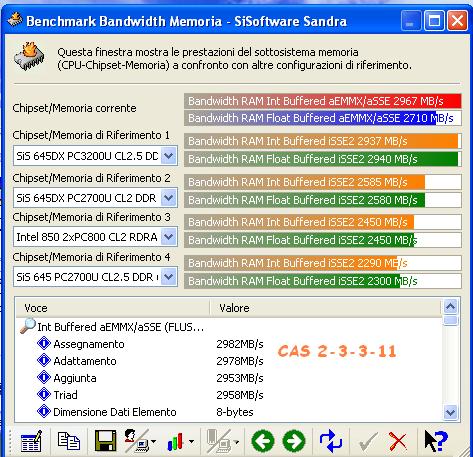Image resolution: width=473 pixels, height=457 pixels.
Task: Click info icon beside Triad
Action: click(x=44, y=394)
